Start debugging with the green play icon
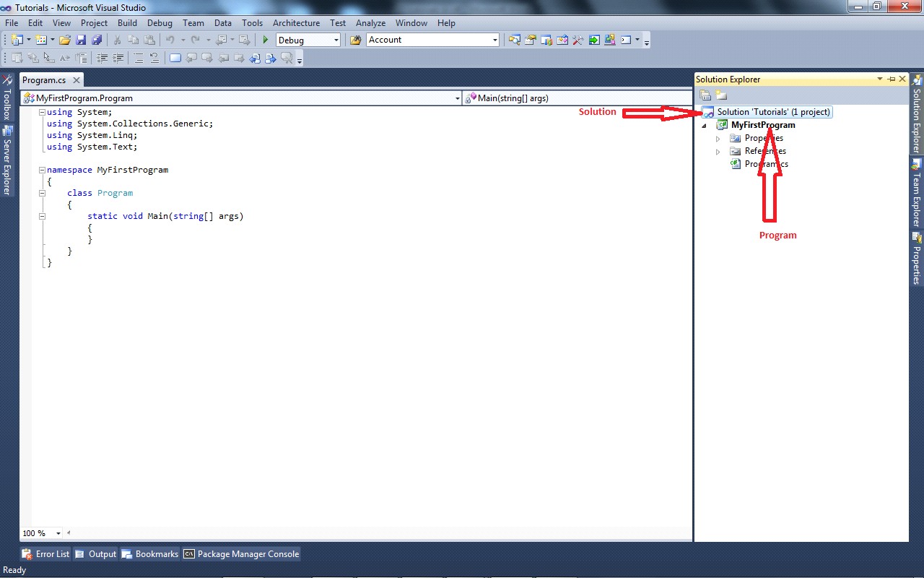Screen dimensions: 924x578 [266, 40]
